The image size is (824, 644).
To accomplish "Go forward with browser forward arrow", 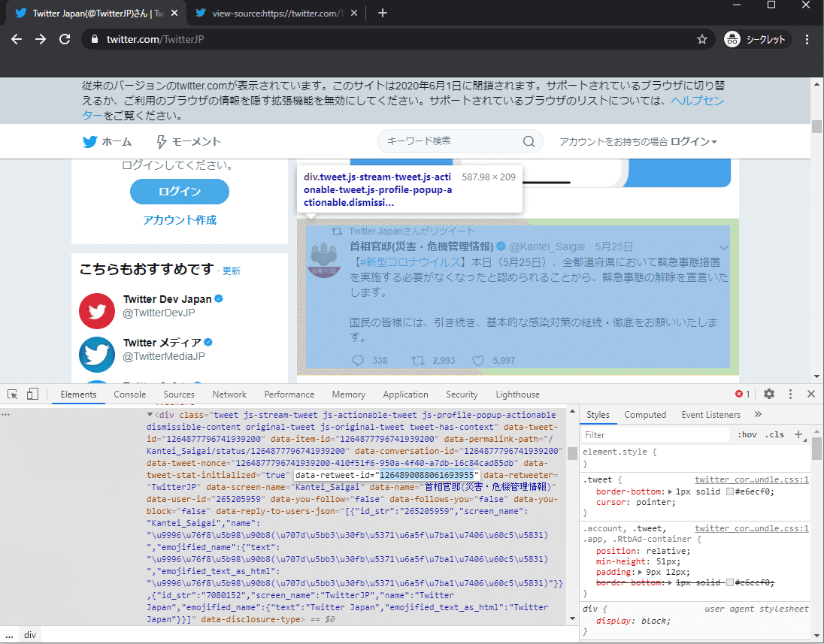I will coord(41,39).
